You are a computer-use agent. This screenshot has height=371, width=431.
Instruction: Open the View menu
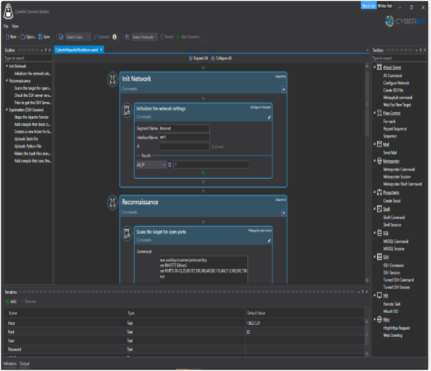(15, 26)
